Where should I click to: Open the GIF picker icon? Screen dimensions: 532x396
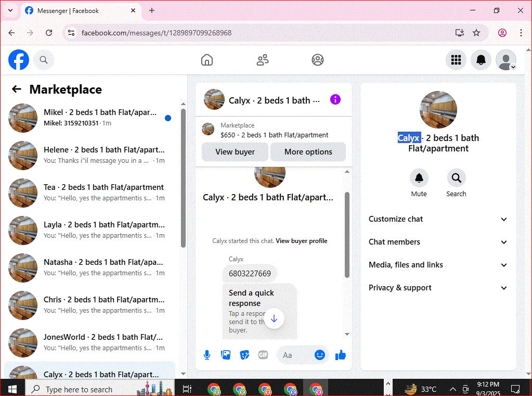[263, 355]
